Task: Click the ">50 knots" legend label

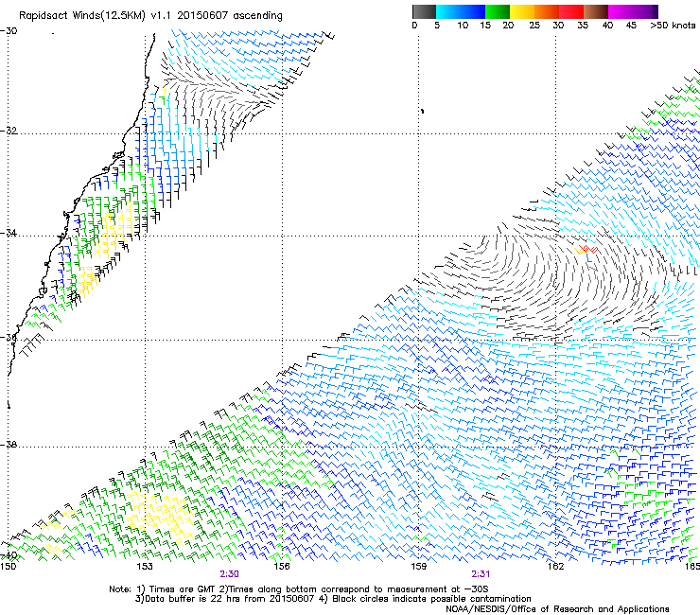Action: coord(673,25)
